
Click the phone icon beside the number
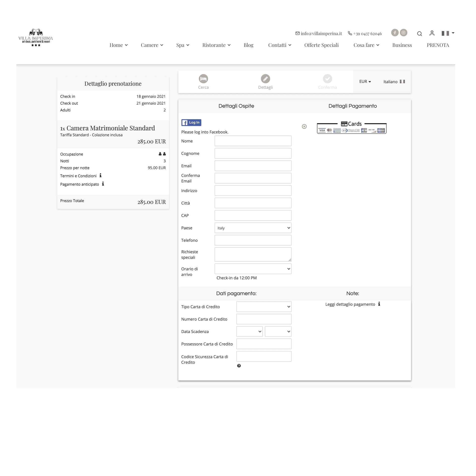pos(350,33)
